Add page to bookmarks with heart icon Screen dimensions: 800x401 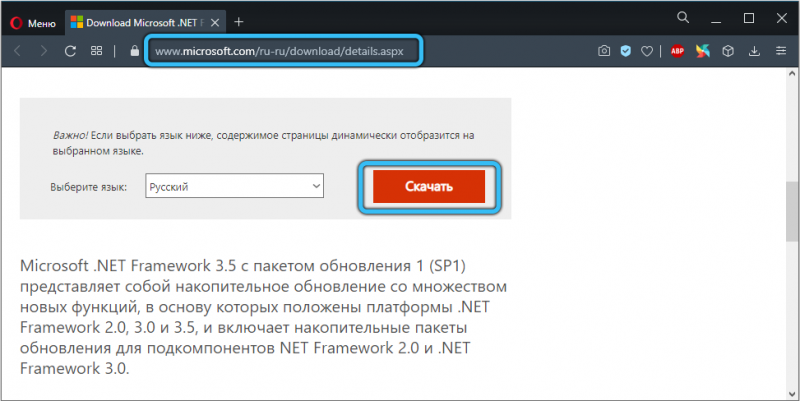[647, 51]
